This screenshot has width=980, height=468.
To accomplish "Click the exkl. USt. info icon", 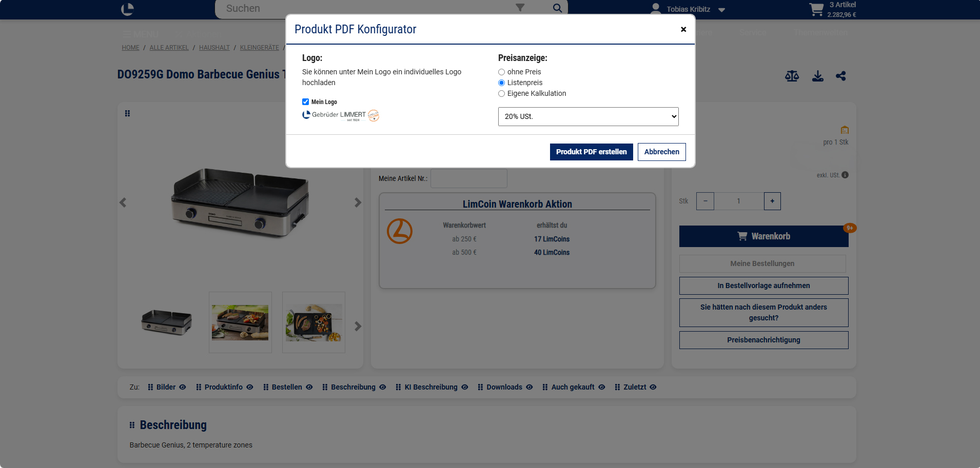I will point(845,175).
